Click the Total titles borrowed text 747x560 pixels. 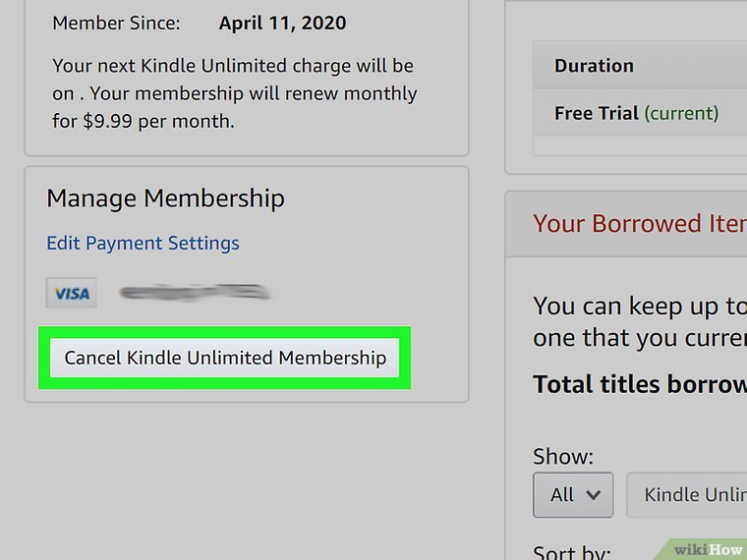[639, 383]
